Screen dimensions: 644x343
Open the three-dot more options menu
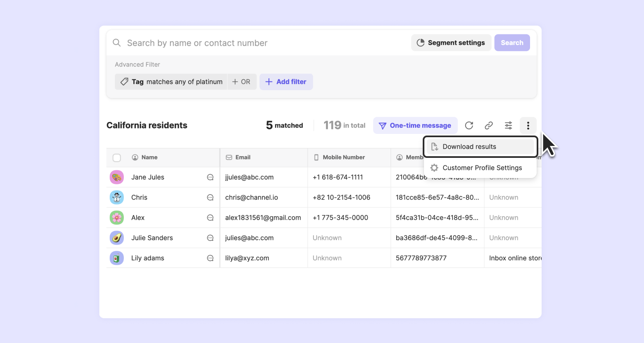(528, 126)
